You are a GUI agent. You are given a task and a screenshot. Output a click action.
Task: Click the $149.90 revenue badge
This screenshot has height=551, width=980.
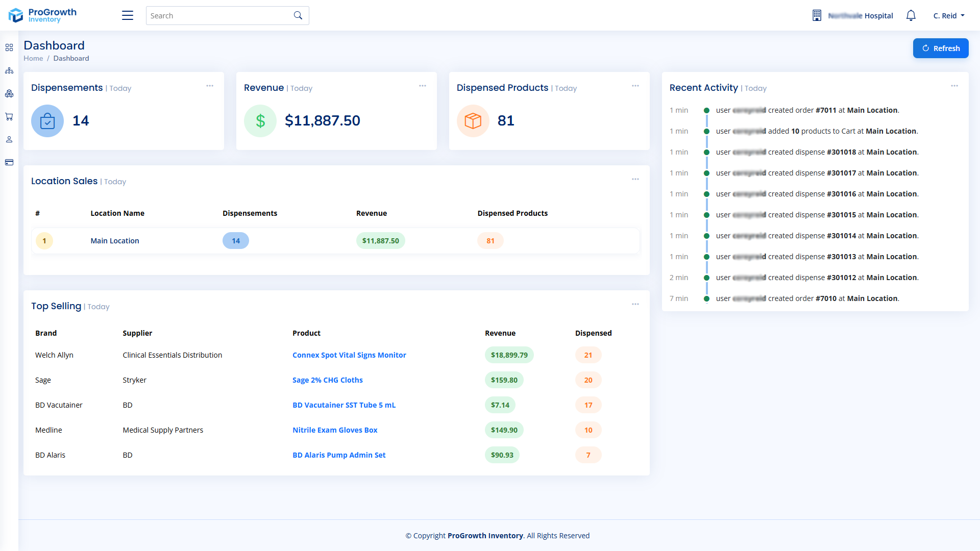click(x=504, y=430)
